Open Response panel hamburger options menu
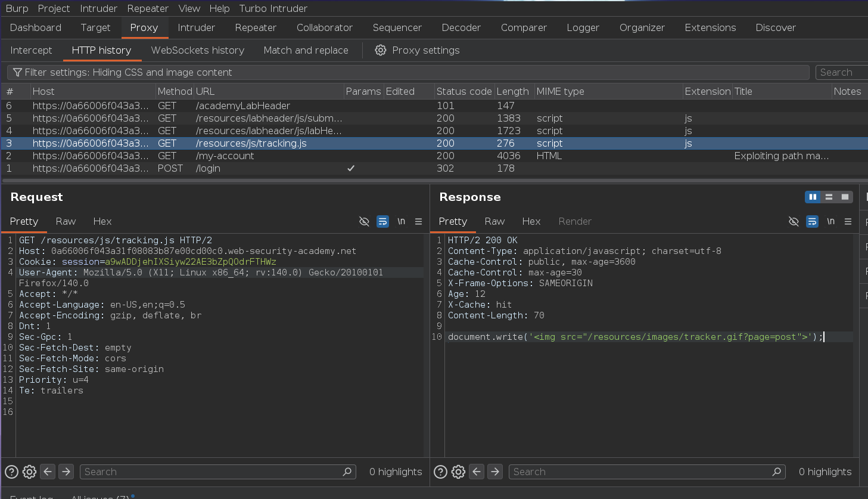 pos(848,221)
